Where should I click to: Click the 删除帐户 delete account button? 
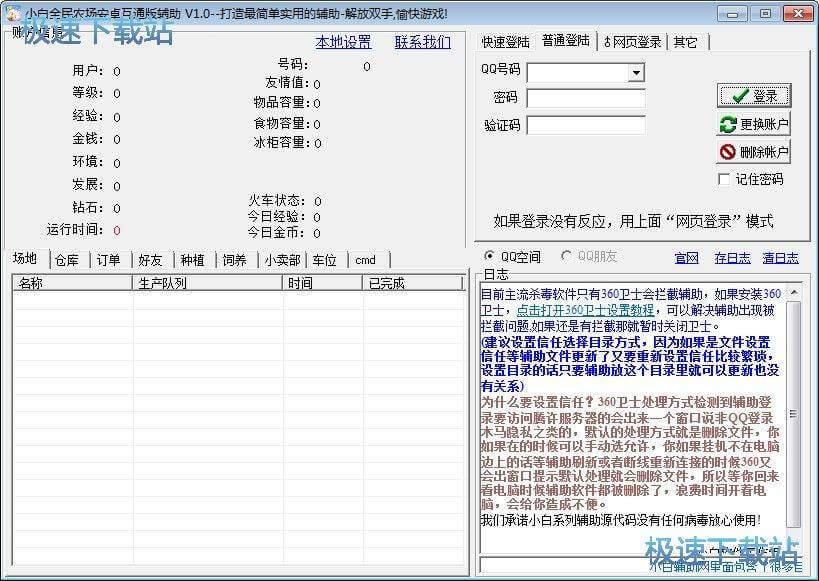[x=753, y=152]
